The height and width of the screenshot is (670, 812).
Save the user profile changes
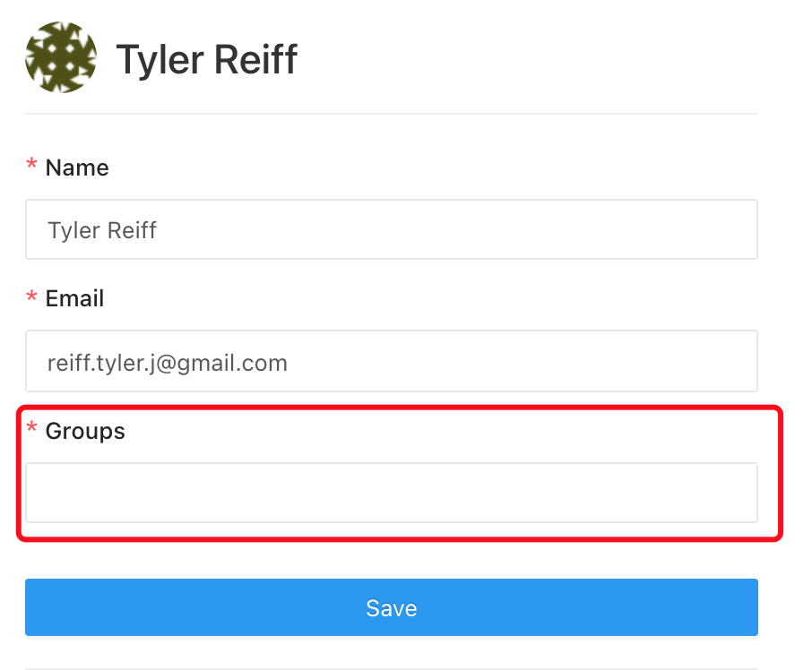[392, 607]
